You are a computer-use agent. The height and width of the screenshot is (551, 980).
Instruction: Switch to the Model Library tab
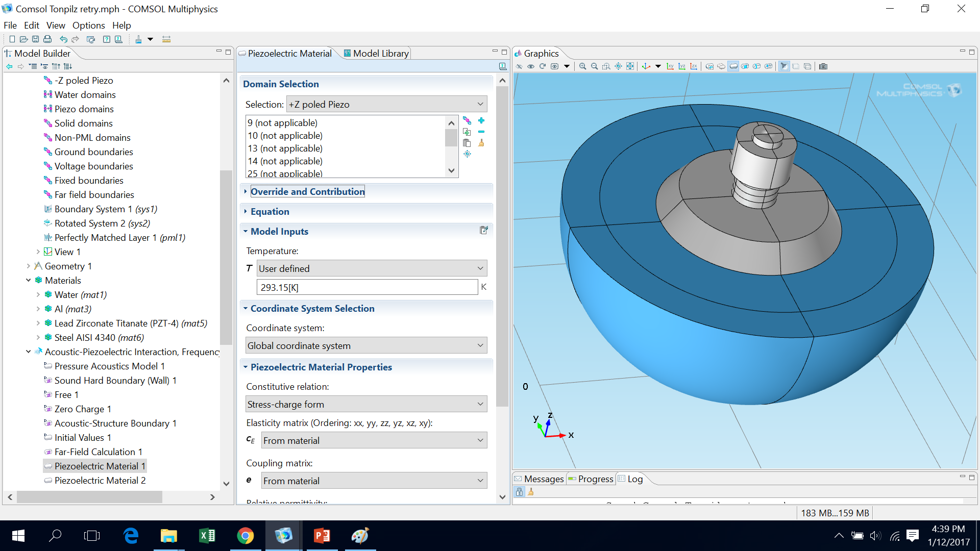(376, 53)
